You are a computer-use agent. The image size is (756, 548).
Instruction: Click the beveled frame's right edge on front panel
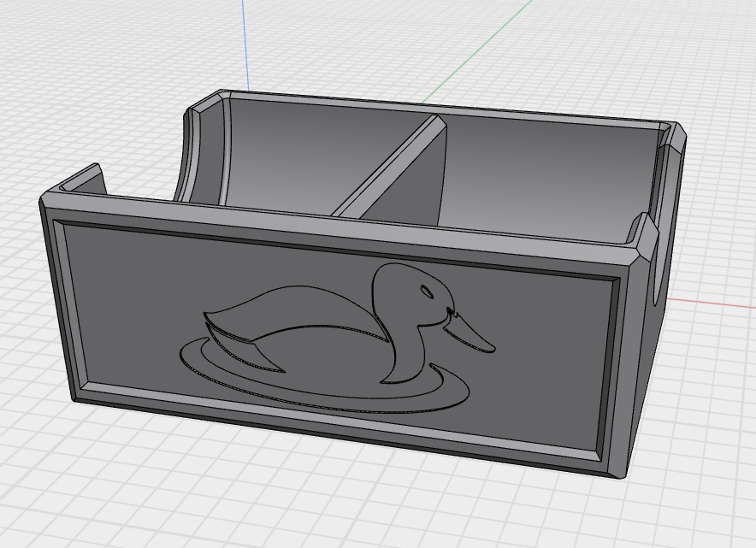[x=612, y=368]
